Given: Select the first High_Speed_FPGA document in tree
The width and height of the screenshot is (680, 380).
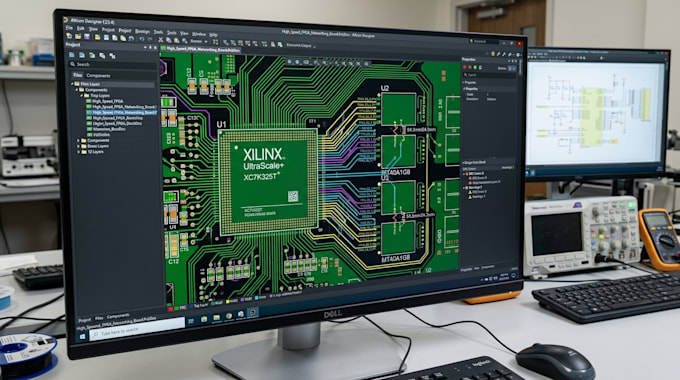Looking at the screenshot, I should (x=105, y=101).
